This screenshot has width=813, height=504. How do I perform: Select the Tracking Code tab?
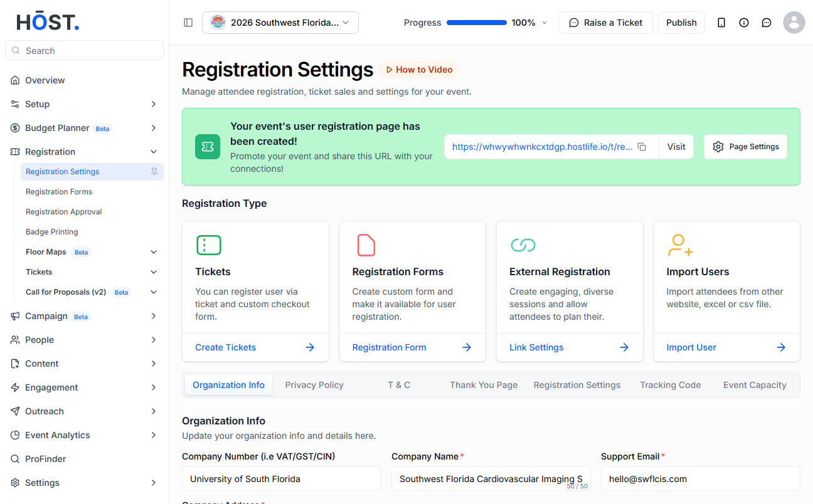pyautogui.click(x=671, y=385)
